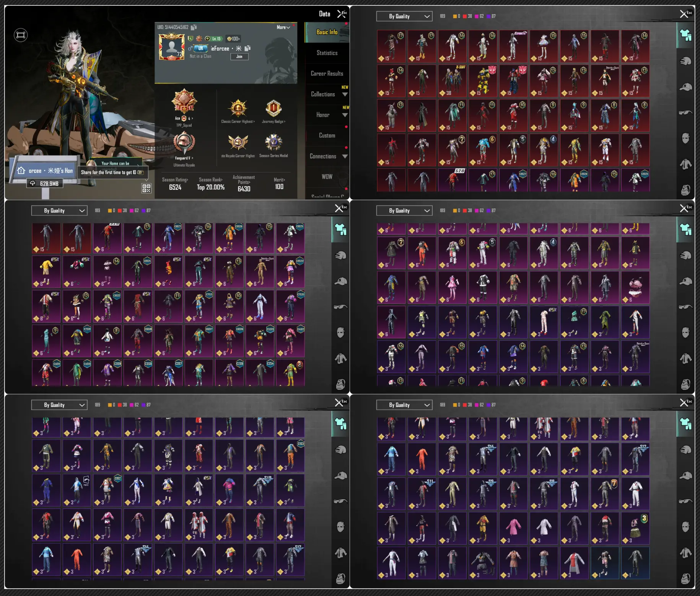Open By Quality dropdown in the X-SUIT panel
This screenshot has height=596, width=700.
click(x=404, y=16)
